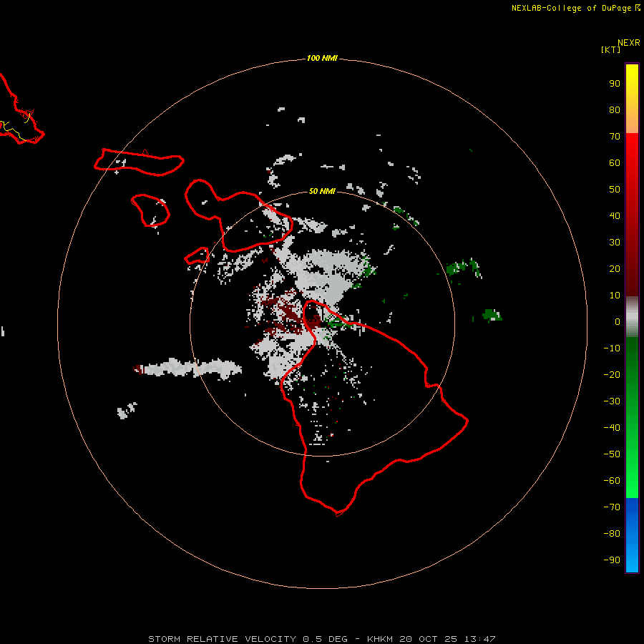Click the 30 value on the color scale
The width and height of the screenshot is (644, 644).
coord(615,243)
